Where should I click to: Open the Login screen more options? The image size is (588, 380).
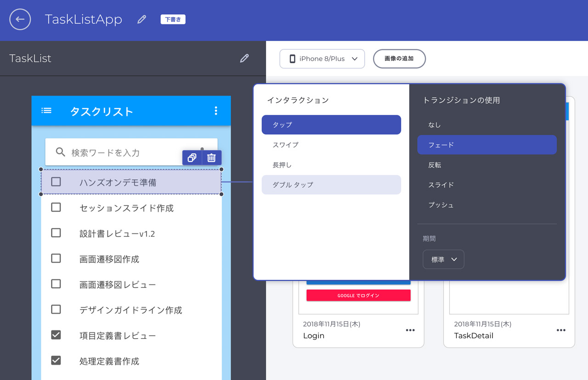[410, 330]
